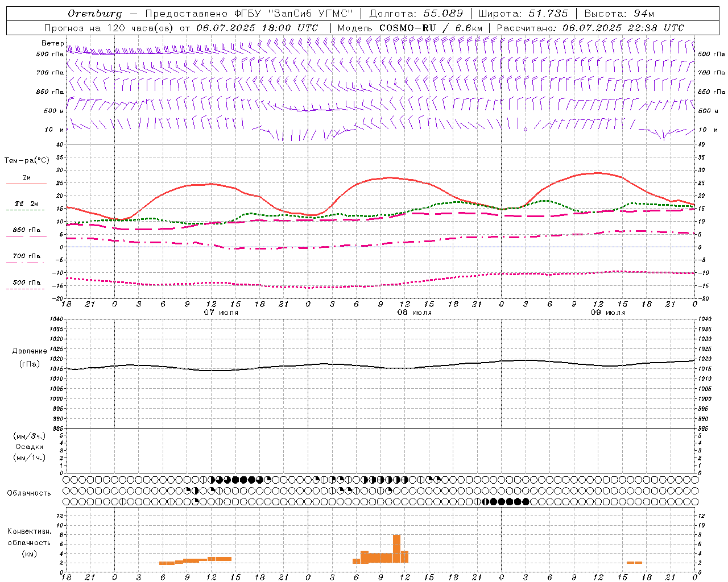Click the "10 м" wind level label beside Тем-ра
Screen dimensions: 728x582
[55, 130]
